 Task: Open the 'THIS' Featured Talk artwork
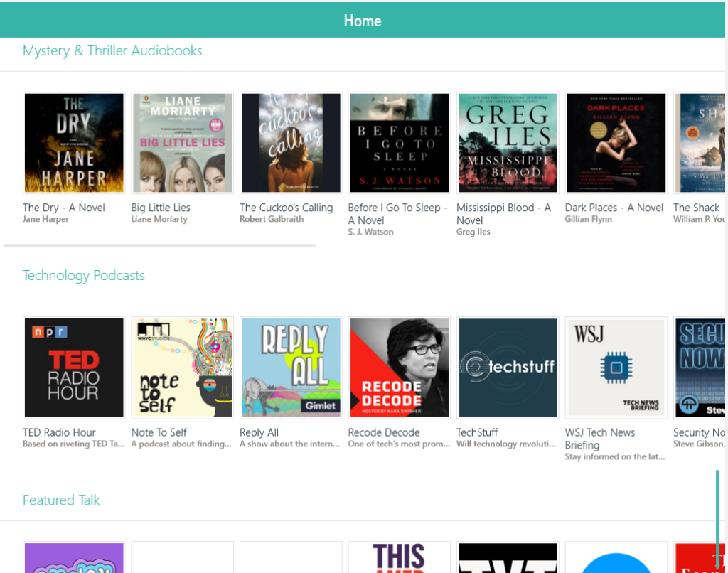coord(400,557)
